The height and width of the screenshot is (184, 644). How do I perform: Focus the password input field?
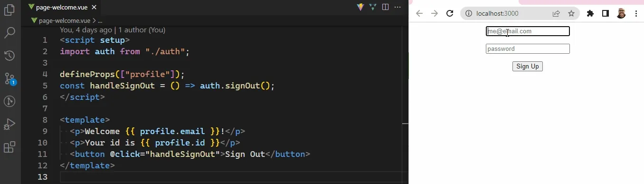point(528,49)
